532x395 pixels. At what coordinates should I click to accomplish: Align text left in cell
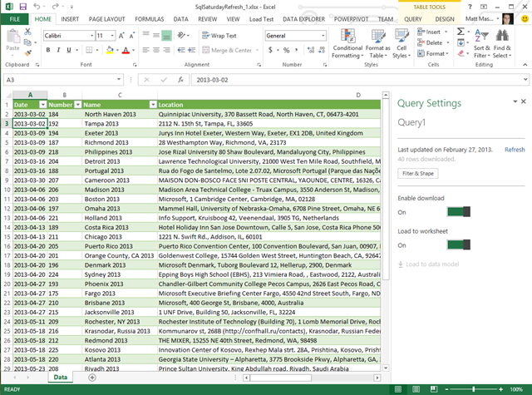coord(146,50)
